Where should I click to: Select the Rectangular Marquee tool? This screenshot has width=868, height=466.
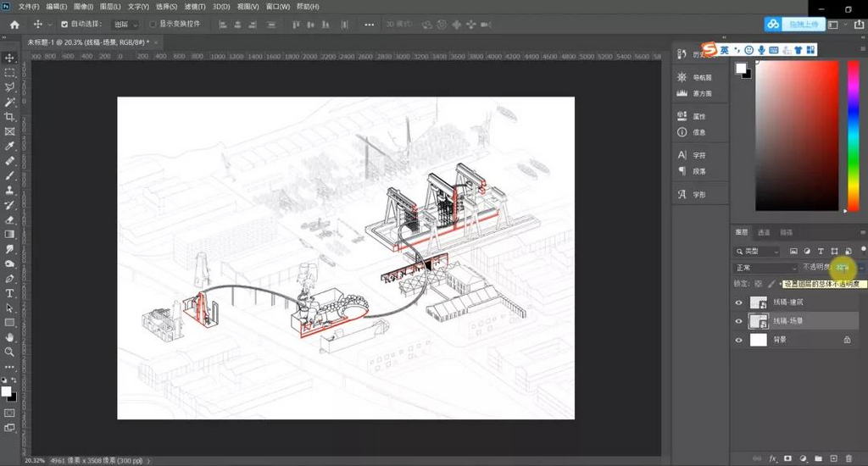coord(10,73)
